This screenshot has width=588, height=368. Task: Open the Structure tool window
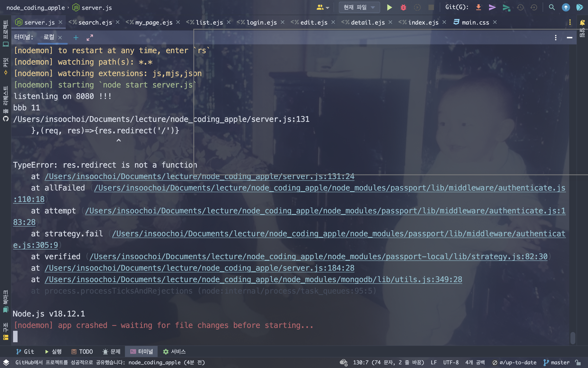point(6,331)
